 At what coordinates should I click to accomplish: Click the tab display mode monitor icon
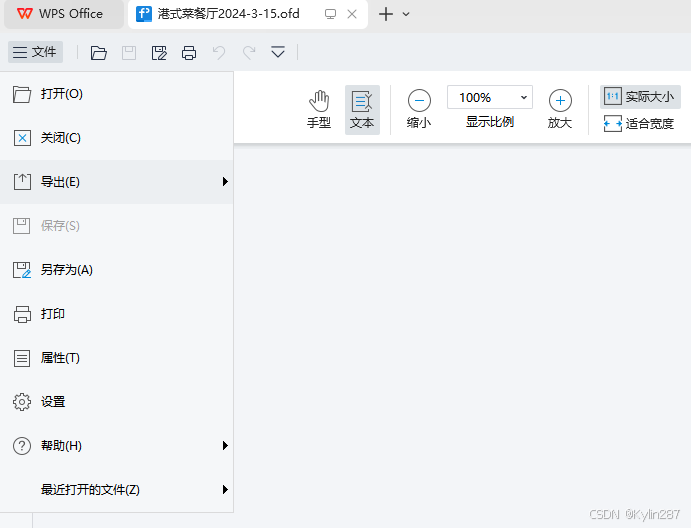pyautogui.click(x=331, y=14)
